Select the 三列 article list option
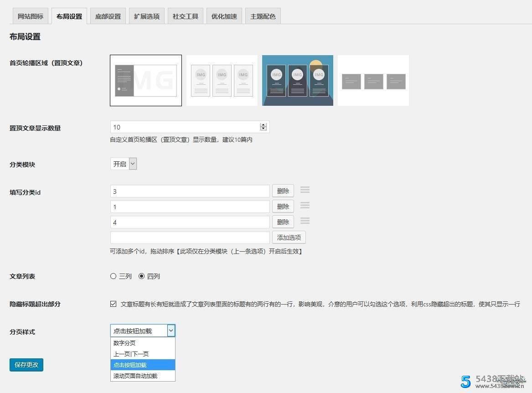This screenshot has width=532, height=393. coord(114,276)
